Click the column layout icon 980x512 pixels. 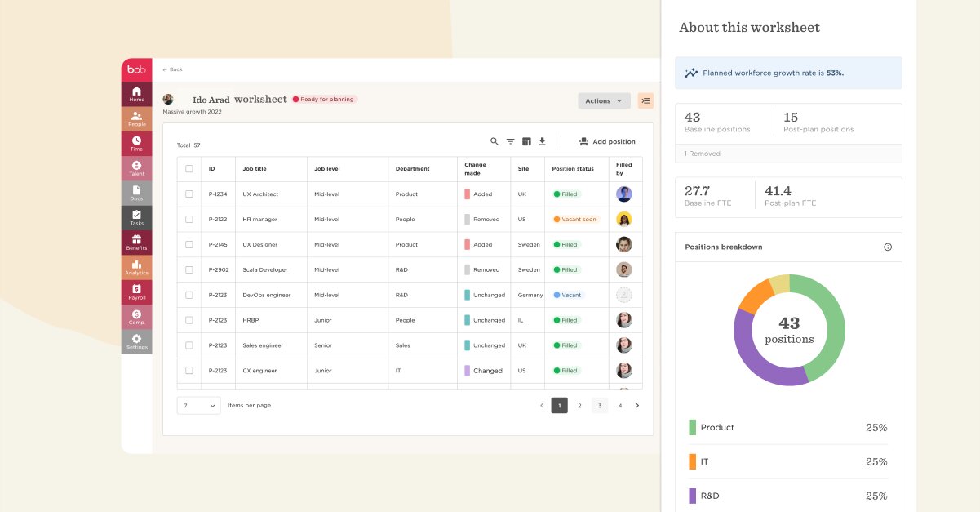point(526,141)
